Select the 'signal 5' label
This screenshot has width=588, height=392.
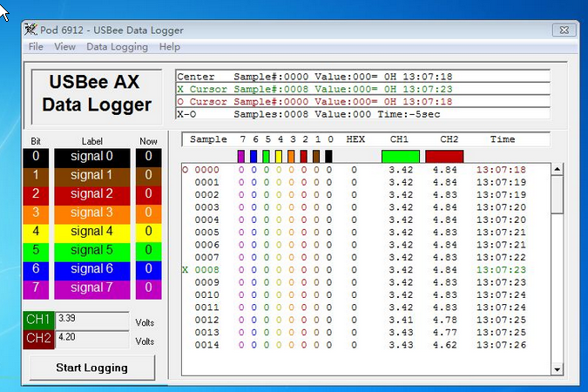point(91,252)
